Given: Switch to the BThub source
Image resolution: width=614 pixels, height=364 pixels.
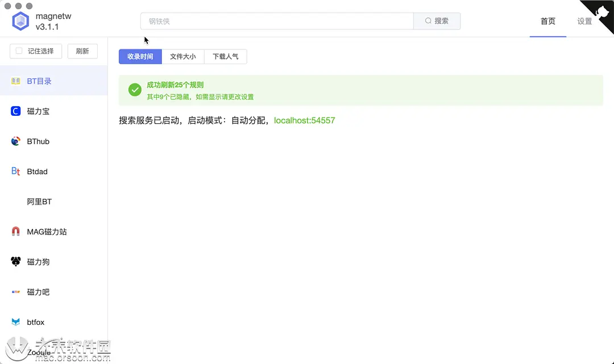Looking at the screenshot, I should 37,141.
